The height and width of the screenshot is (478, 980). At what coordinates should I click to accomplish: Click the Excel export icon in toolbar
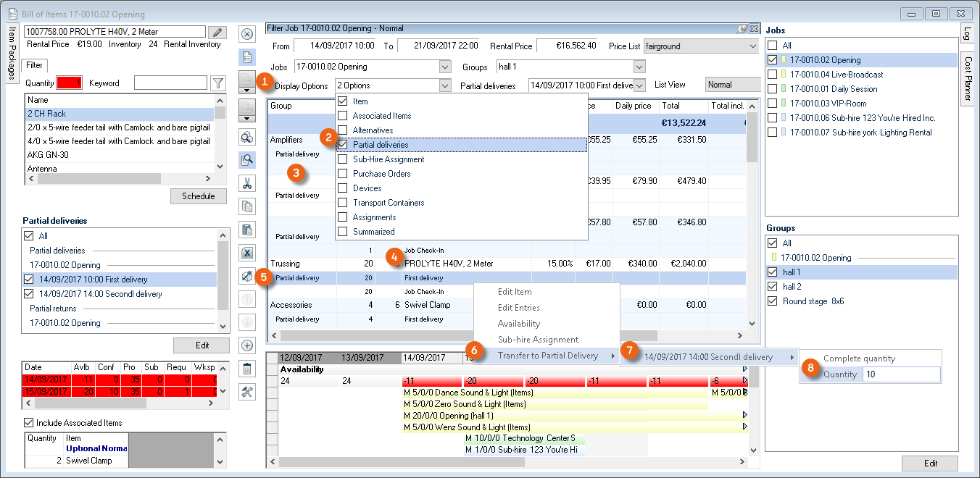point(247,253)
